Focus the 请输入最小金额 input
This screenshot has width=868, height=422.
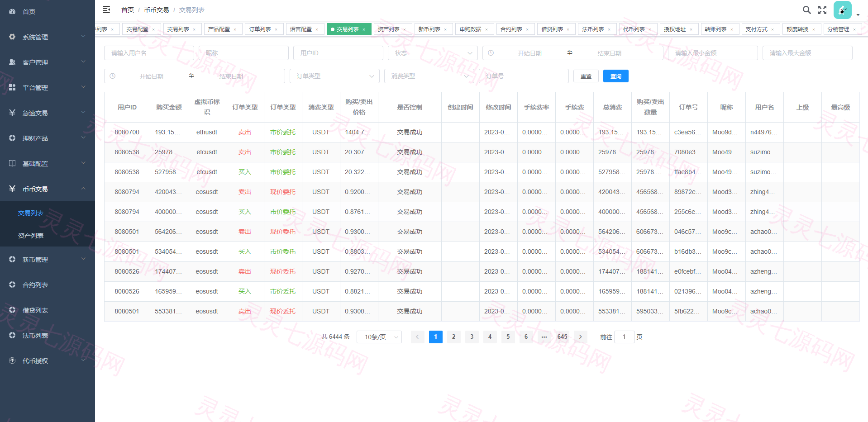[x=713, y=53]
